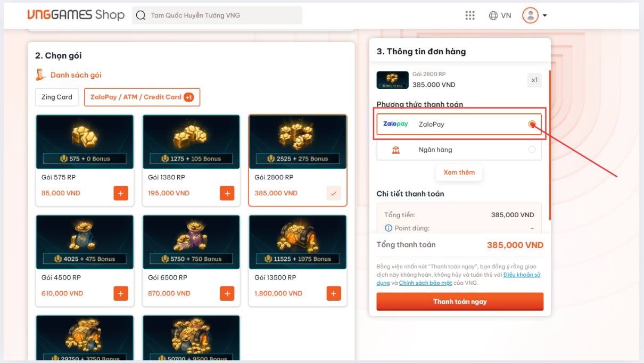The width and height of the screenshot is (644, 363).
Task: Click the VNGGames Shop logo
Action: (x=76, y=15)
